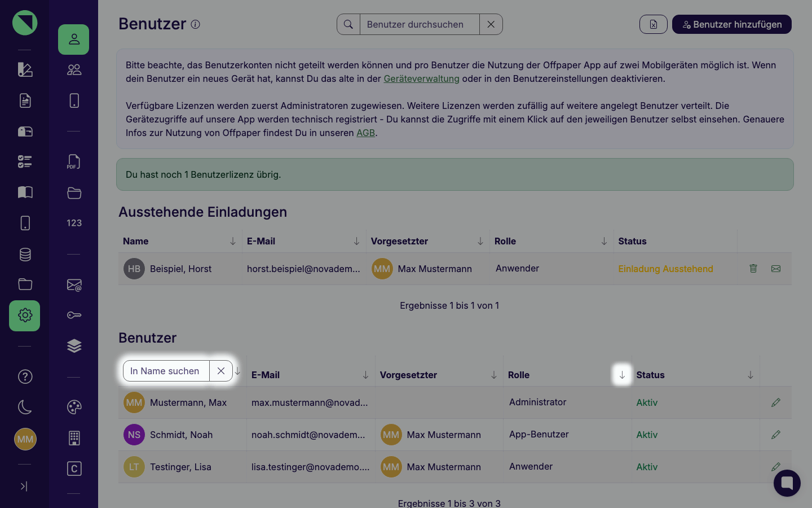Edit user Schmidt, Noah with pencil icon
Image resolution: width=812 pixels, height=508 pixels.
point(776,435)
